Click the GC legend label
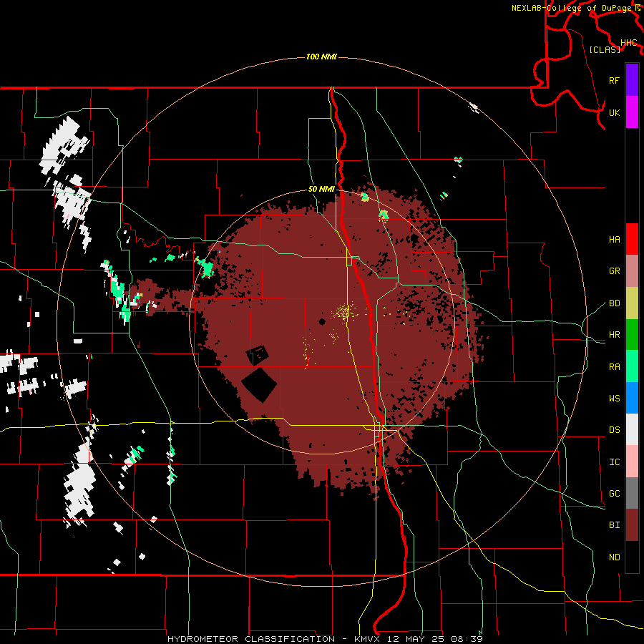The width and height of the screenshot is (644, 644). pyautogui.click(x=614, y=494)
